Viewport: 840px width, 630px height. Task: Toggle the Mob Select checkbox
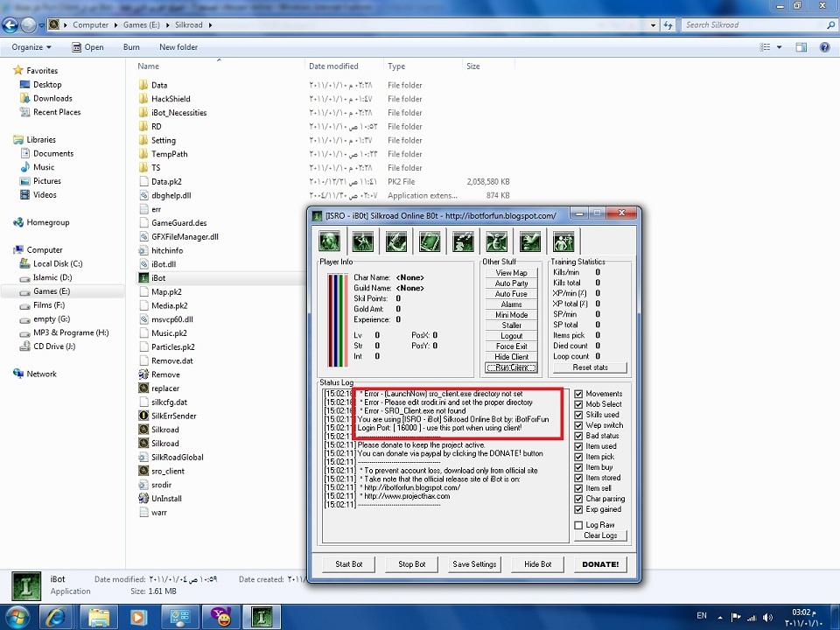pyautogui.click(x=578, y=404)
